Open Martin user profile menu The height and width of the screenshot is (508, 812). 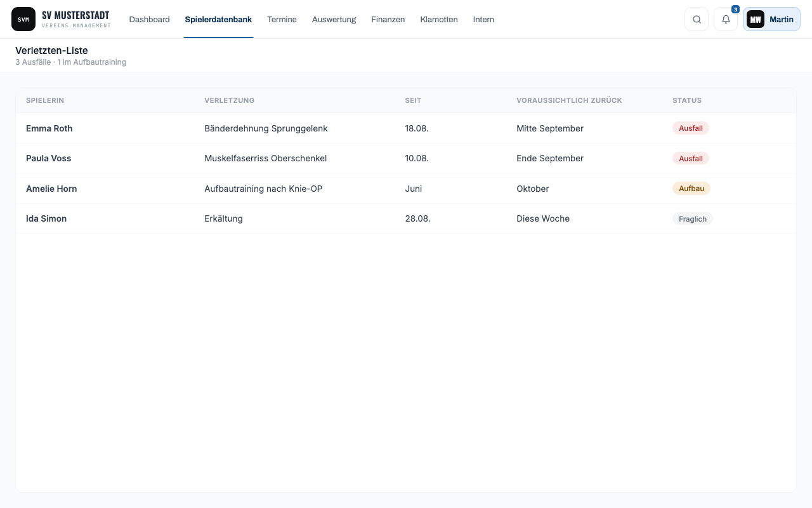pos(771,19)
